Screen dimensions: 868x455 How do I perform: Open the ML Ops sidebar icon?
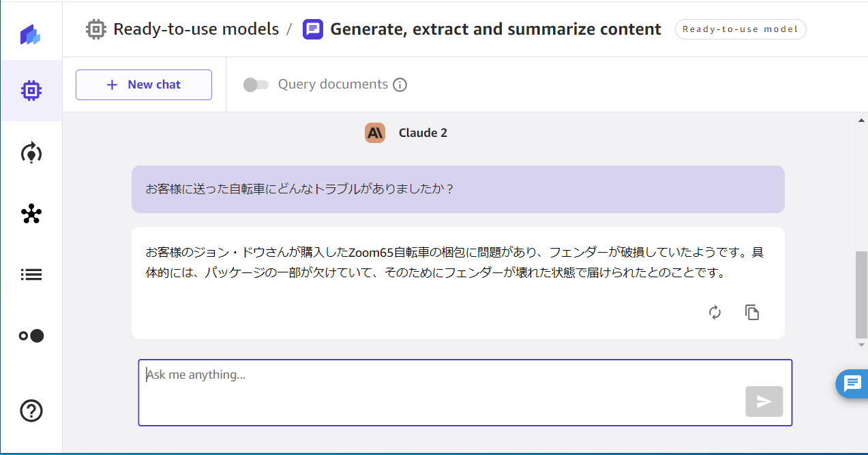coord(31,153)
